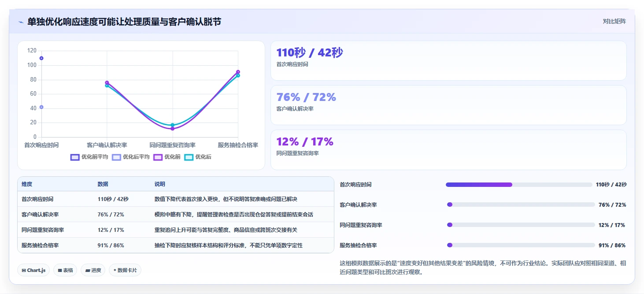Viewport: 644px width, 294px height.
Task: Select the Chart.js tag button
Action: point(33,270)
